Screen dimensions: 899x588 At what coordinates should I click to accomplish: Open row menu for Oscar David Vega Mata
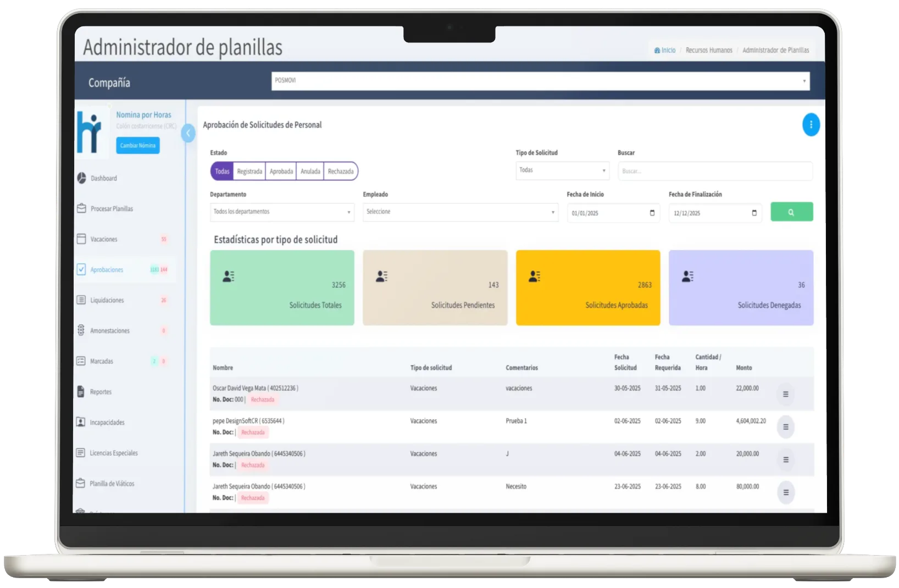click(785, 394)
